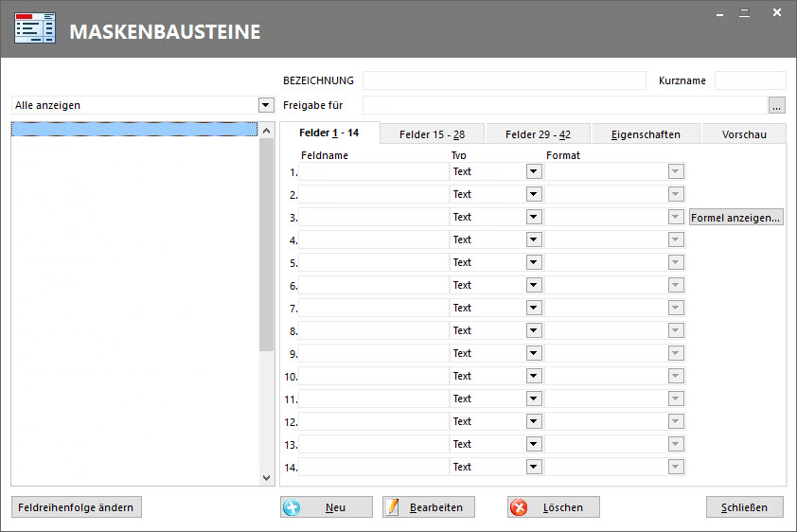The width and height of the screenshot is (797, 532).
Task: Focus the Kurzname input field
Action: coord(750,80)
